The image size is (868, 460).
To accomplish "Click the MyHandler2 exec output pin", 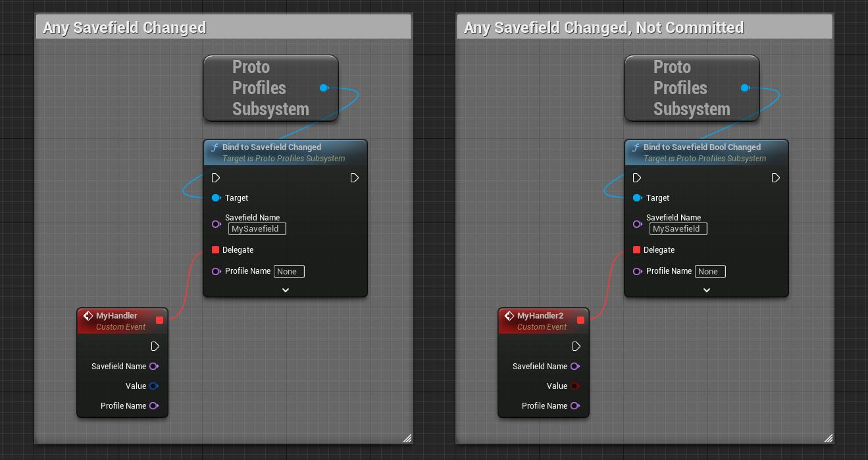I will click(x=576, y=346).
